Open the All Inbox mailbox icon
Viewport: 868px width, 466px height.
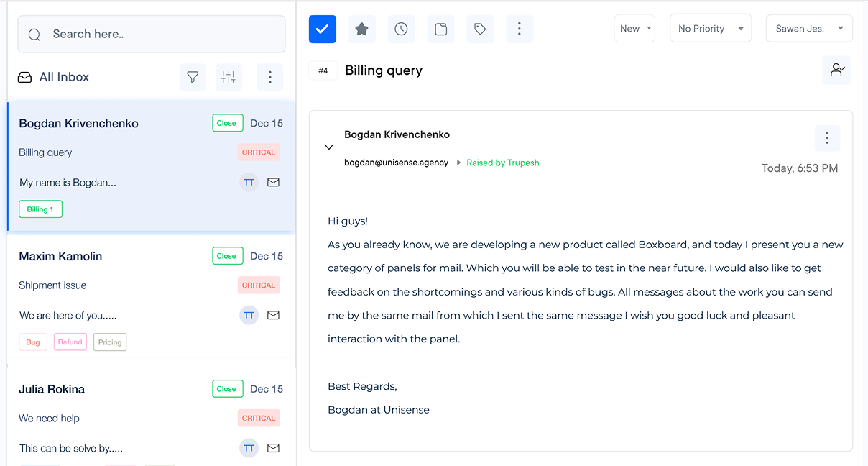pos(24,77)
